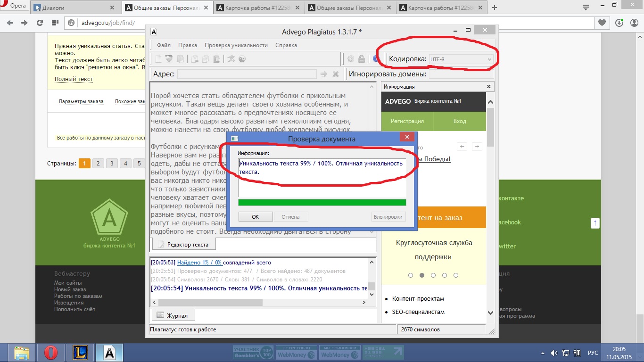Select the second carousel dot in info panel

422,275
